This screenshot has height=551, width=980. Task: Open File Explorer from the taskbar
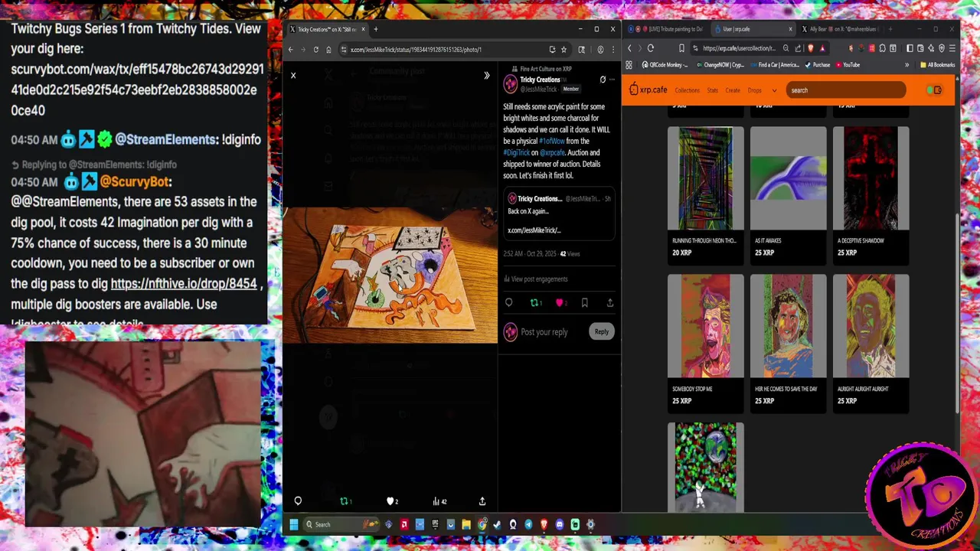coord(466,524)
